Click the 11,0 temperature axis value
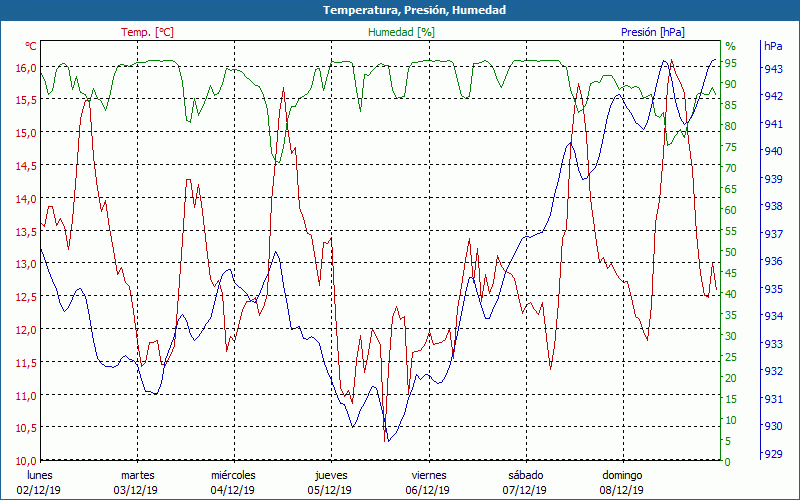The width and height of the screenshot is (800, 500). pyautogui.click(x=26, y=396)
